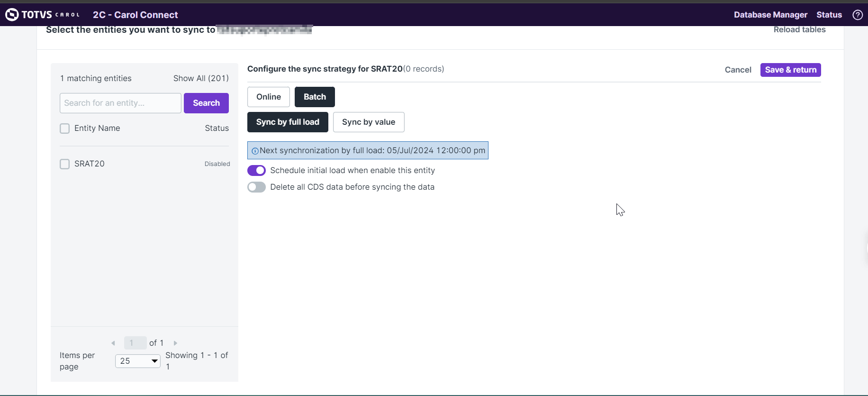Enable Delete all CDS data toggle
The width and height of the screenshot is (868, 396).
coord(256,187)
